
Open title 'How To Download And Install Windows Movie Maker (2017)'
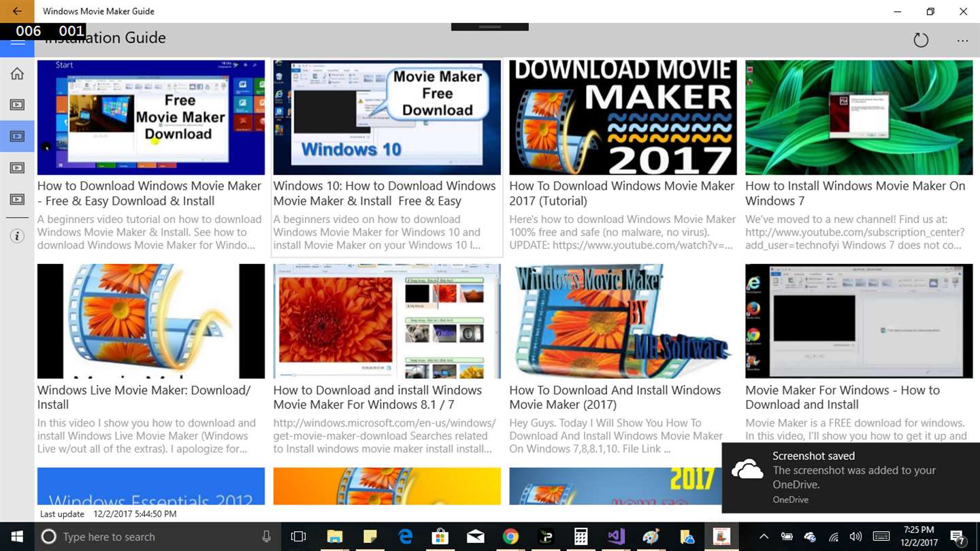(615, 397)
